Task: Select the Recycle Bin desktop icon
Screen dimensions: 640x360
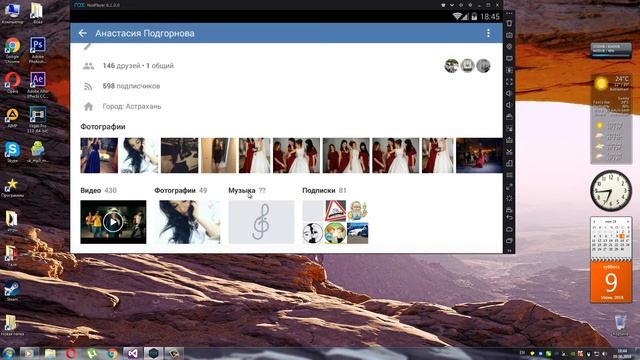Action: tap(620, 325)
